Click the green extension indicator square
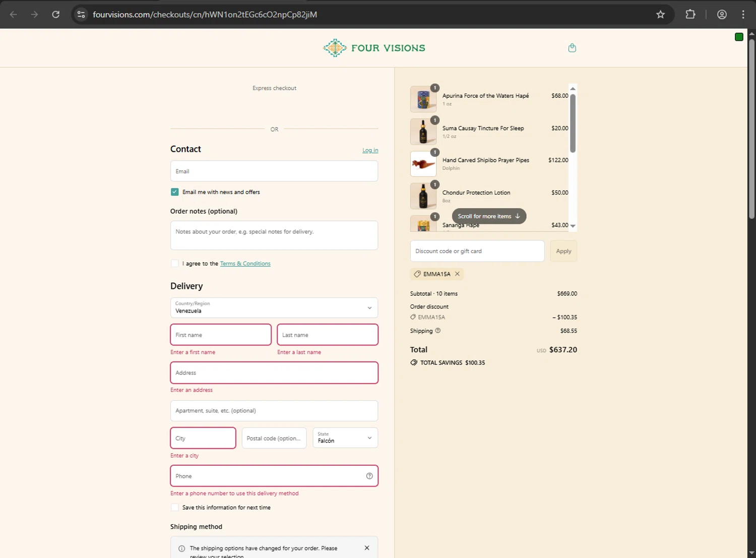This screenshot has height=558, width=756. [739, 37]
